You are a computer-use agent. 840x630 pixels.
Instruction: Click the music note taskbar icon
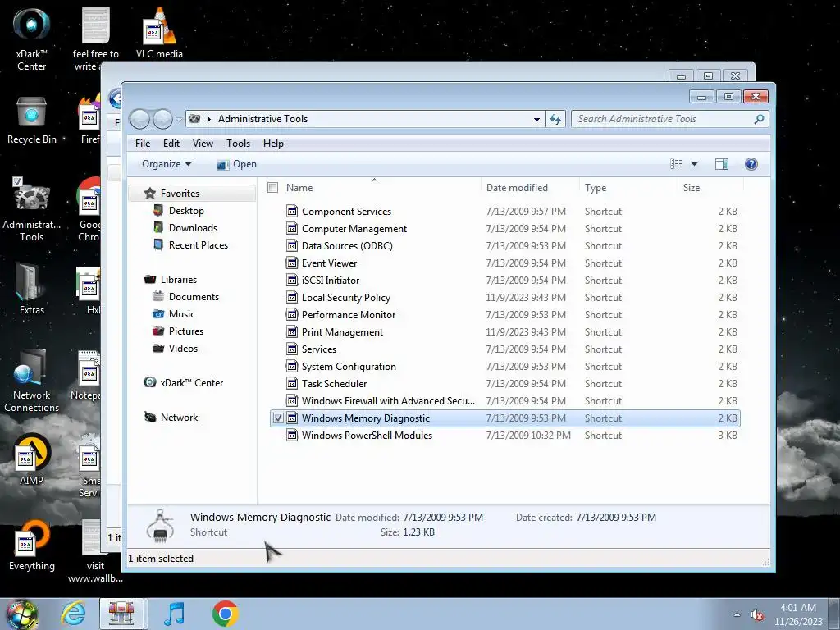(174, 614)
